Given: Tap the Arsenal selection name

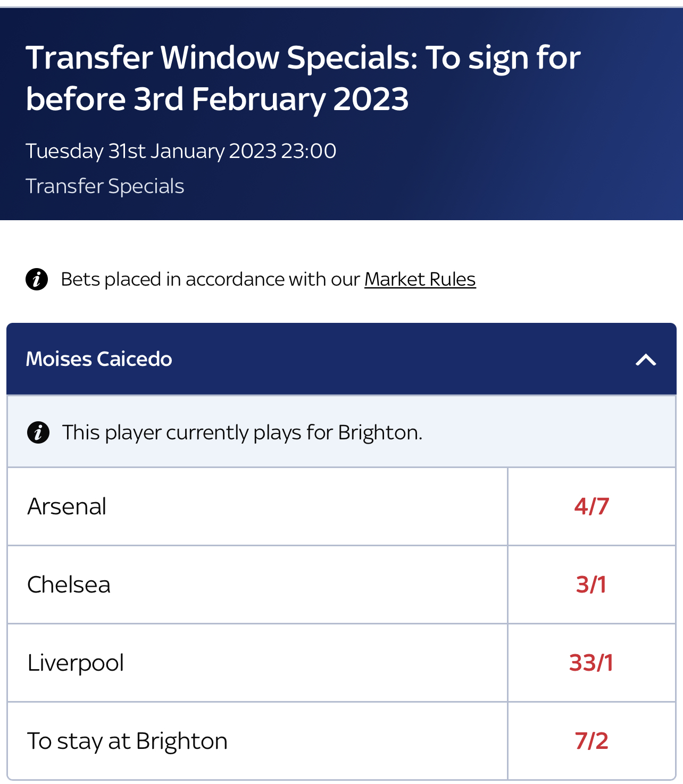Looking at the screenshot, I should 67,506.
